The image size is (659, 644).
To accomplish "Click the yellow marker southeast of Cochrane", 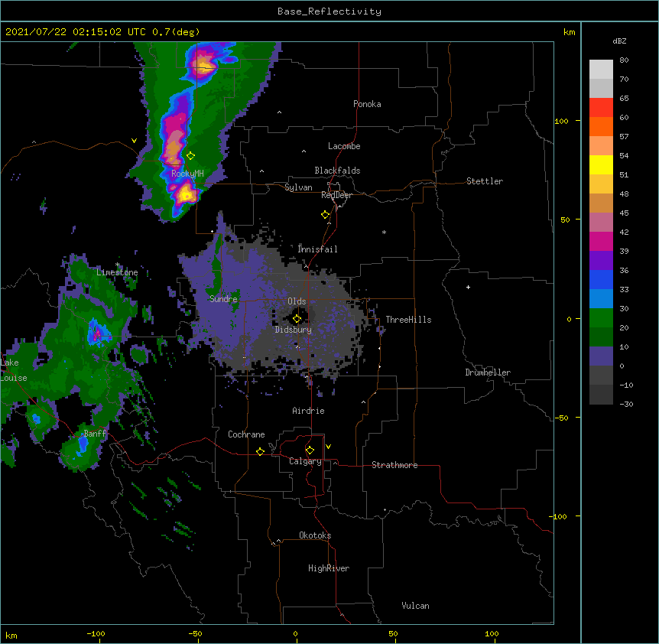I will pos(260,451).
